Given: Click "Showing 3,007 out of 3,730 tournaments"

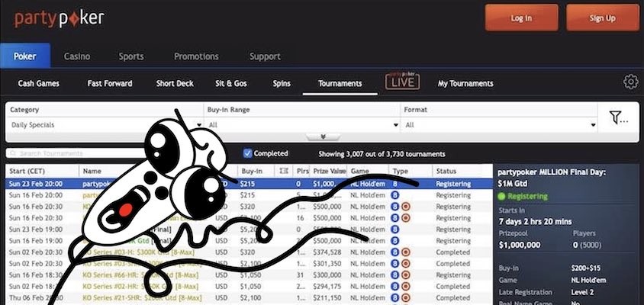Looking at the screenshot, I should tap(382, 154).
